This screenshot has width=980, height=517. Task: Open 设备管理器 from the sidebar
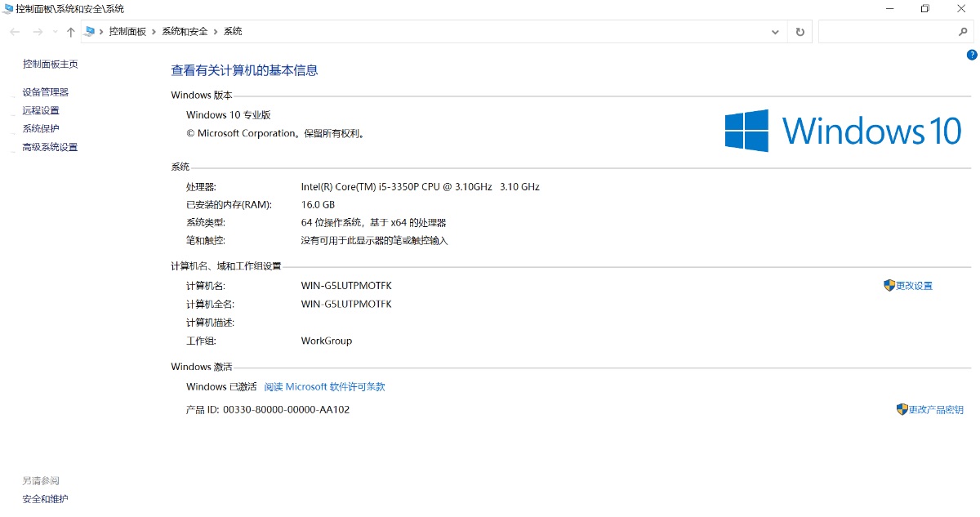coord(46,92)
